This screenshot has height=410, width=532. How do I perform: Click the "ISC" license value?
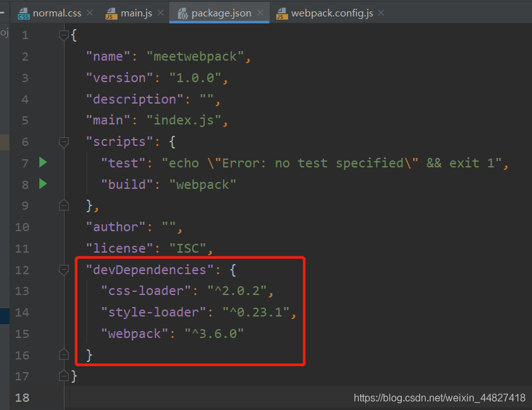[188, 248]
